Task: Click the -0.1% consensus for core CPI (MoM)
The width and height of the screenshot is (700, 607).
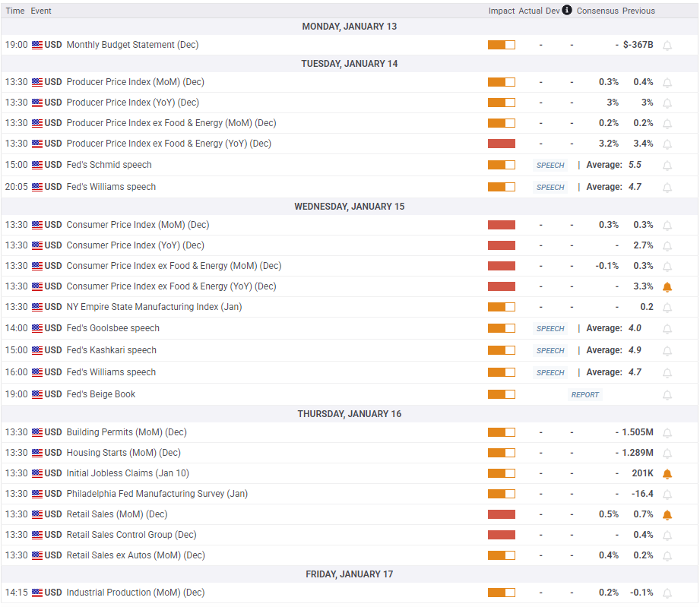Action: pyautogui.click(x=607, y=266)
